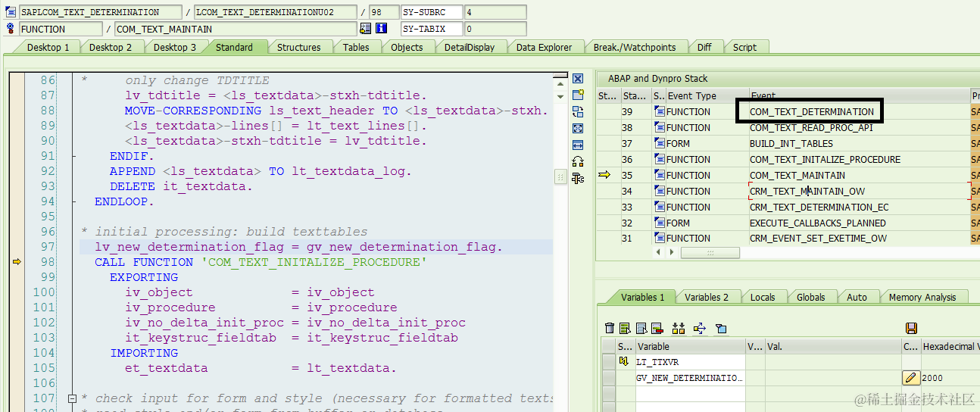Screen dimensions: 980x412
Task: Click the display-source icon right of COM_TEXT_MAINTAIN
Action: (366, 29)
